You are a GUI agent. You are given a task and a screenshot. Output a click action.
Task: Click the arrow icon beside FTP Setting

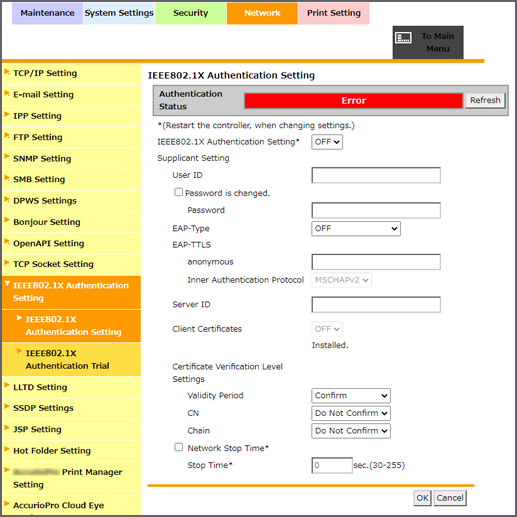click(x=7, y=136)
